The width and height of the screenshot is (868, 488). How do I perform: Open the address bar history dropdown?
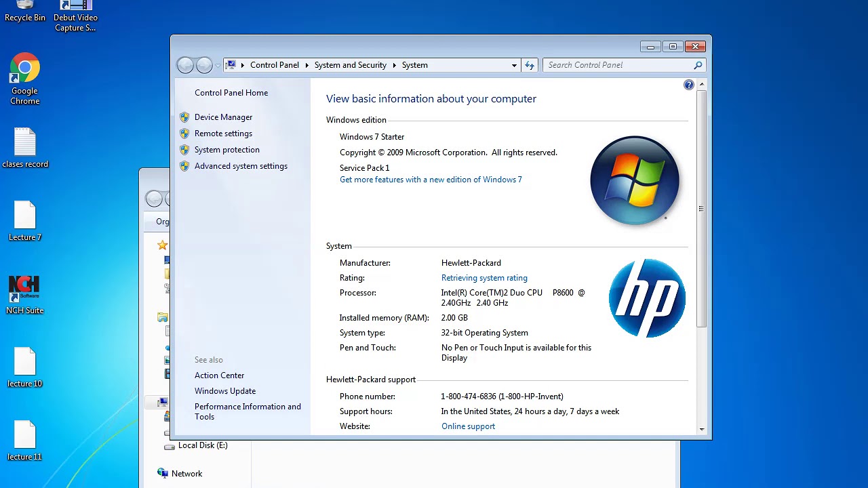click(x=514, y=65)
